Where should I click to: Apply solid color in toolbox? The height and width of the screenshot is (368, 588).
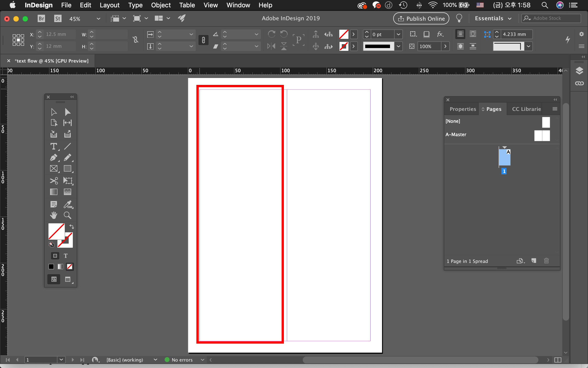pyautogui.click(x=51, y=267)
